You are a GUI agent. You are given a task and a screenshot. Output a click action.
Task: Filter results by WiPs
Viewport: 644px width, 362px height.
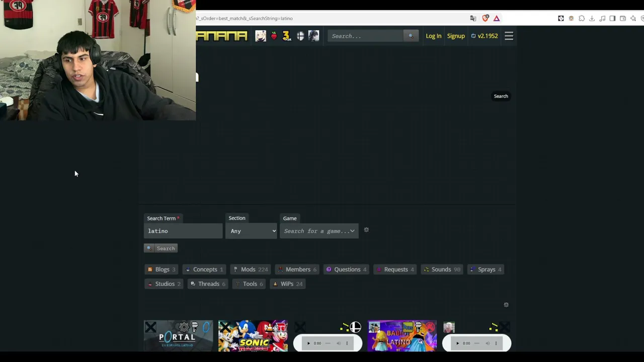tap(288, 284)
